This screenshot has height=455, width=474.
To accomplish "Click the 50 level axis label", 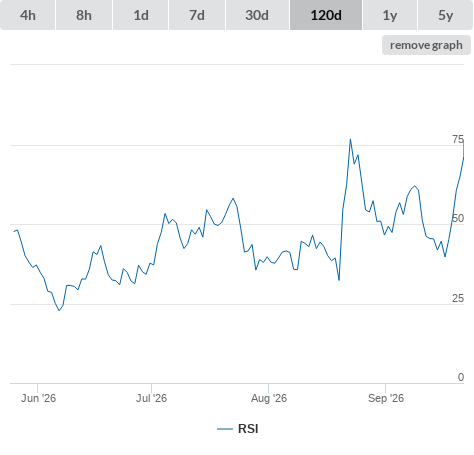I will [458, 219].
